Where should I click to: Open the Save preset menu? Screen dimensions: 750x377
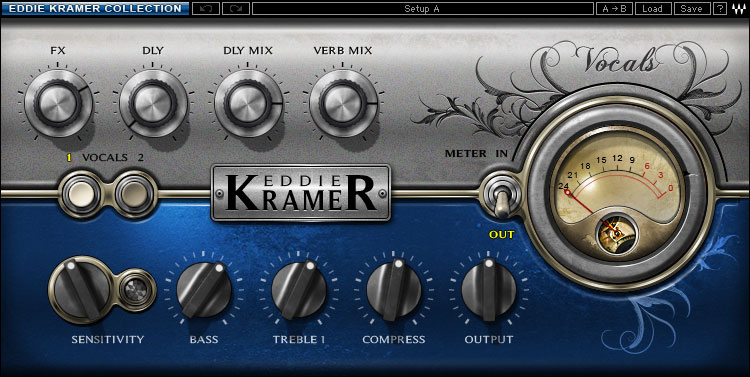692,9
